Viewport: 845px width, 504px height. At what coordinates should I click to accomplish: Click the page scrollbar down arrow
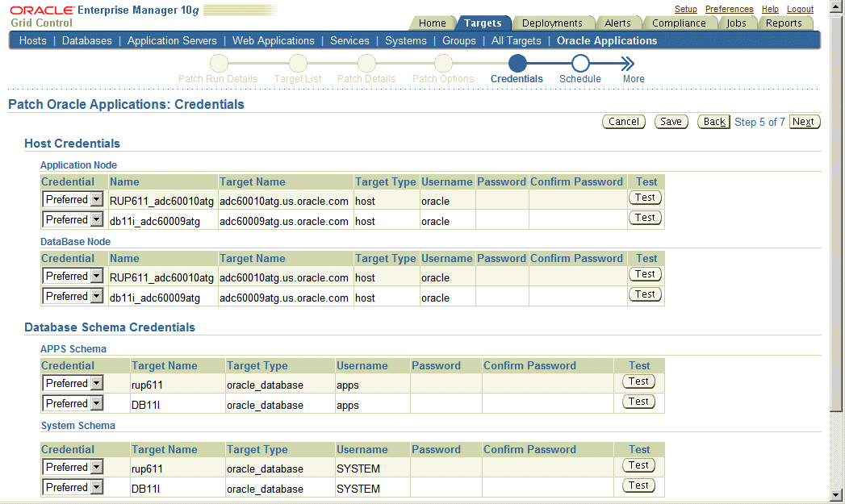pyautogui.click(x=836, y=495)
